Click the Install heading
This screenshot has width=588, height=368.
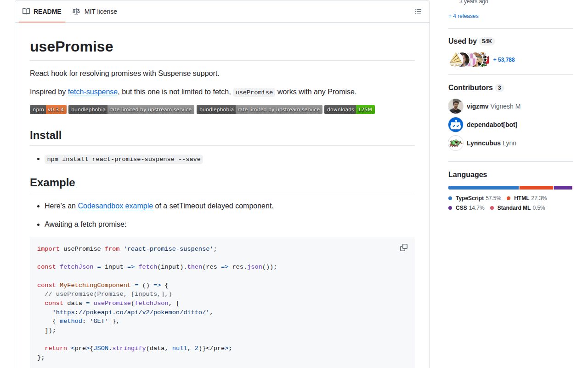point(45,135)
